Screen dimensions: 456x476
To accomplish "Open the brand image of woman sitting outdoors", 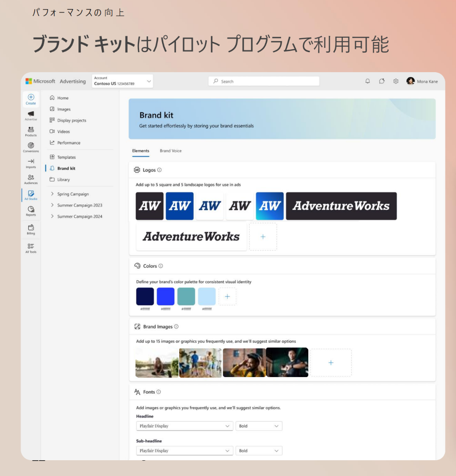I will coord(157,362).
